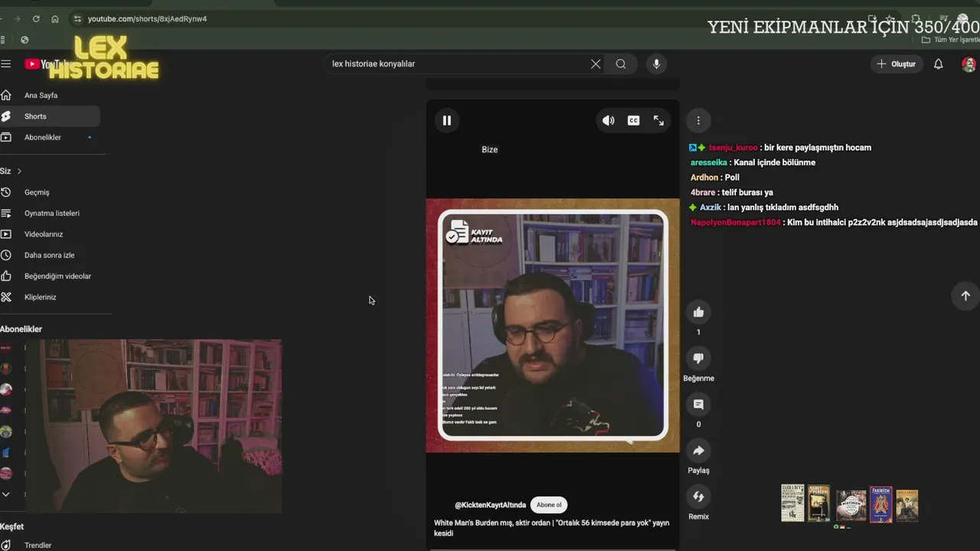Screen dimensions: 980x551
Task: Open YouTube notifications bell
Action: (x=938, y=64)
